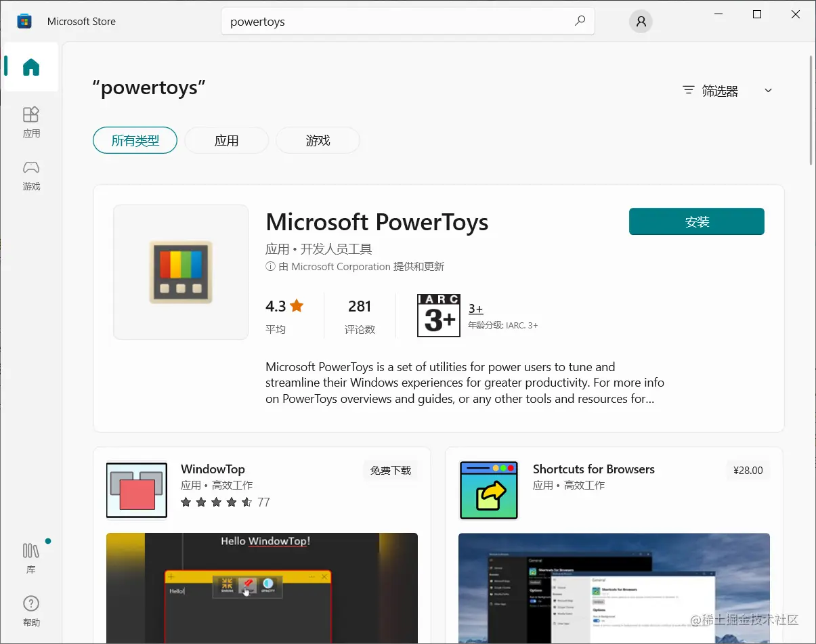
Task: Install Microsoft PowerToys with 安装 button
Action: 697,221
